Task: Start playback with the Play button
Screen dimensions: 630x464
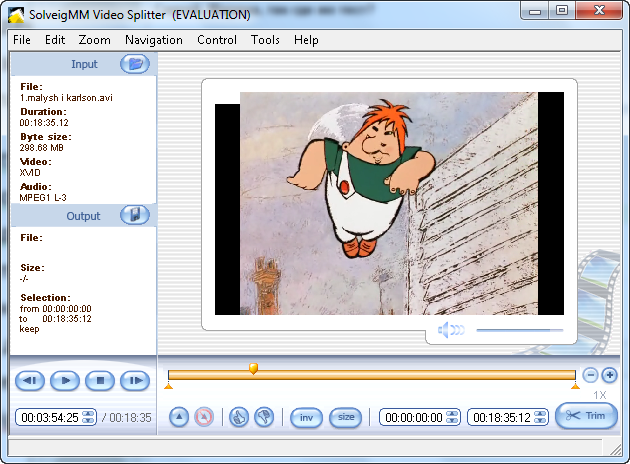Action: (x=65, y=380)
